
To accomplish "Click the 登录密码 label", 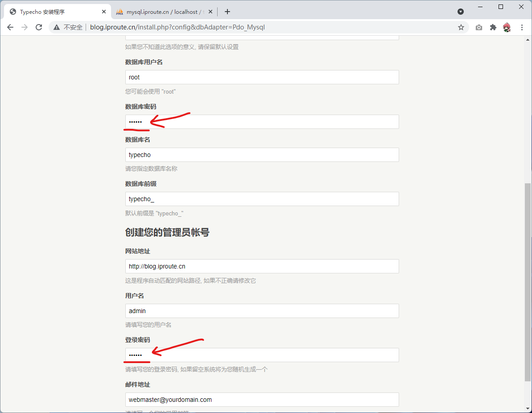I will pyautogui.click(x=138, y=340).
